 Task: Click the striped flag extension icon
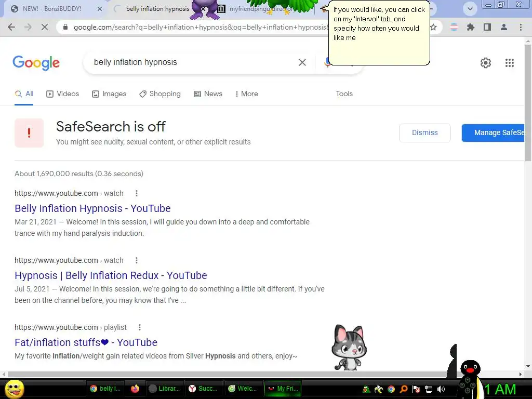click(454, 27)
